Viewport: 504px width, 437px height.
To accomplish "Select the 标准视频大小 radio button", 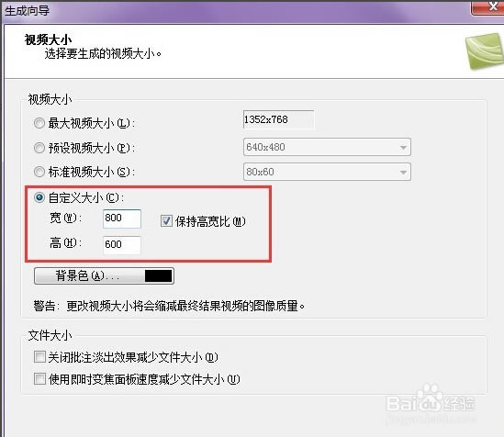I will tap(39, 172).
